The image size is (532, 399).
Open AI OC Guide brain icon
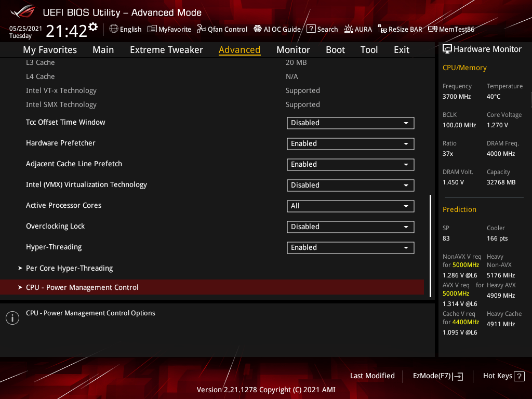point(258,29)
